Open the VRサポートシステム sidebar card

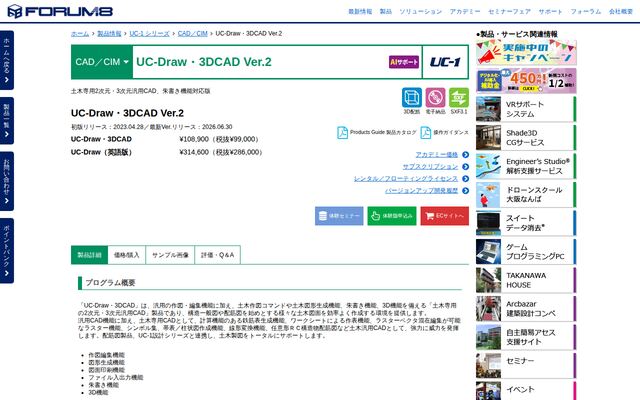[526, 109]
